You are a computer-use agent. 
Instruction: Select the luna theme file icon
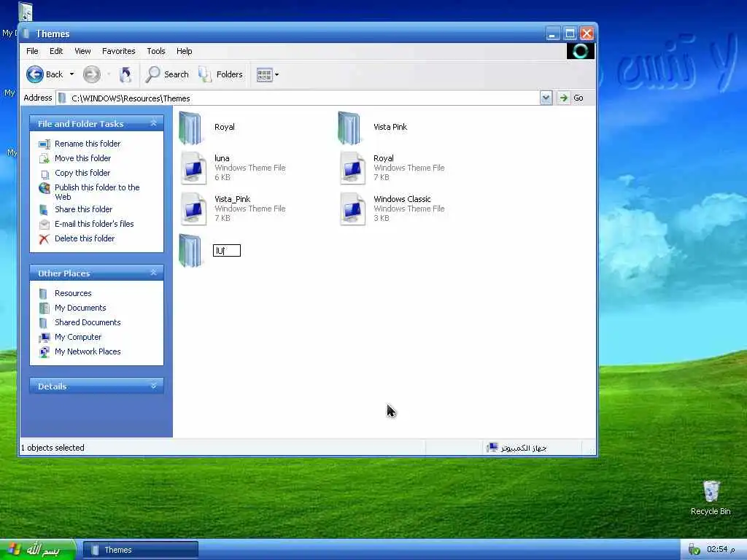point(193,168)
